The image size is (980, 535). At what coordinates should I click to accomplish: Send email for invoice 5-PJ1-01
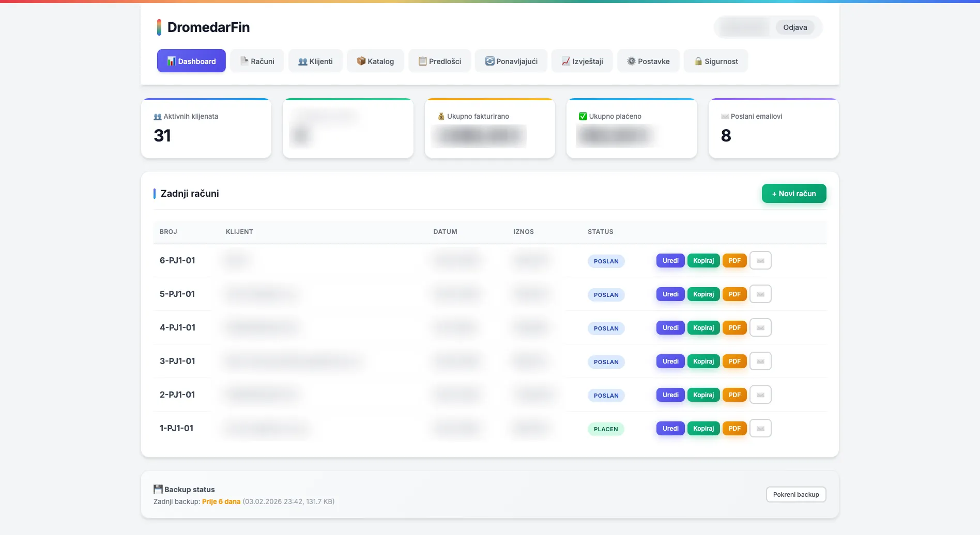point(760,294)
